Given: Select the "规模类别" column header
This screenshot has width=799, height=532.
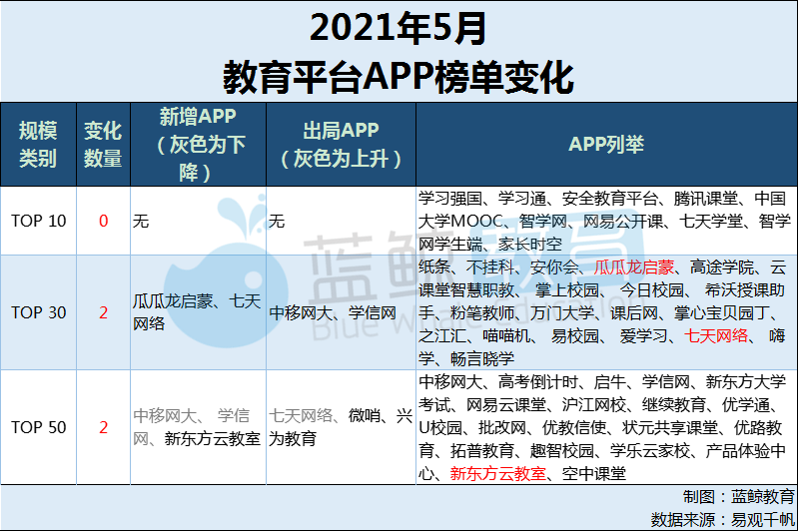Looking at the screenshot, I should point(39,144).
